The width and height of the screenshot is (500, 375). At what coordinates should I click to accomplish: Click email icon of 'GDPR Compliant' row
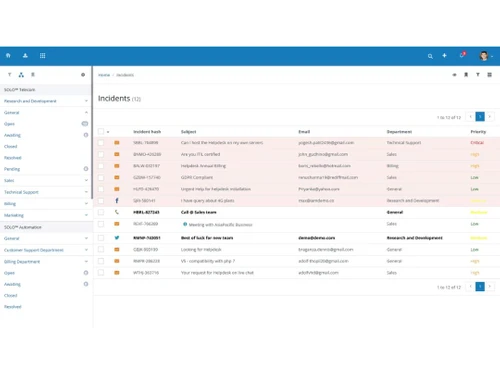tap(117, 177)
